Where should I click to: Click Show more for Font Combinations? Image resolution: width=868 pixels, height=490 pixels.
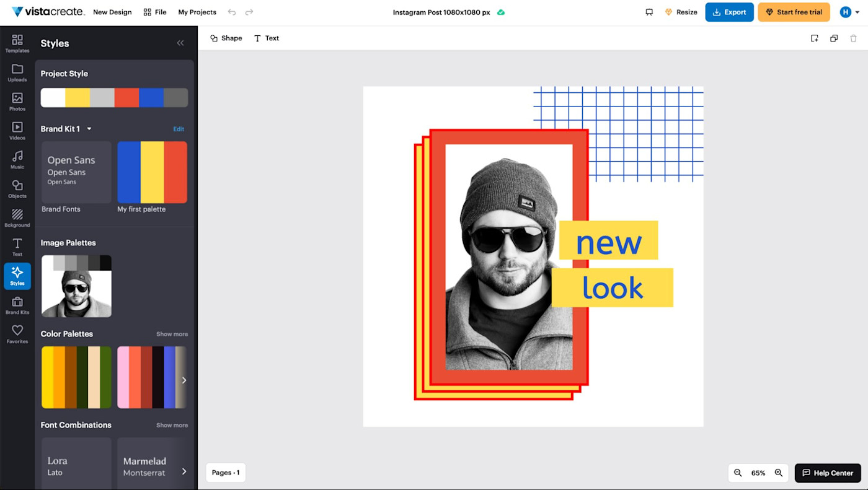tap(172, 425)
